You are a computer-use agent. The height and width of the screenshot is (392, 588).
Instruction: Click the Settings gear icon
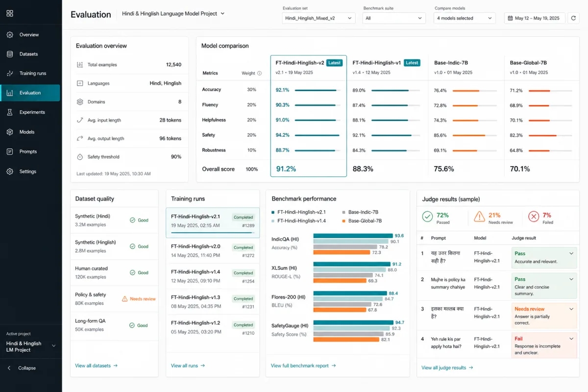(10, 171)
